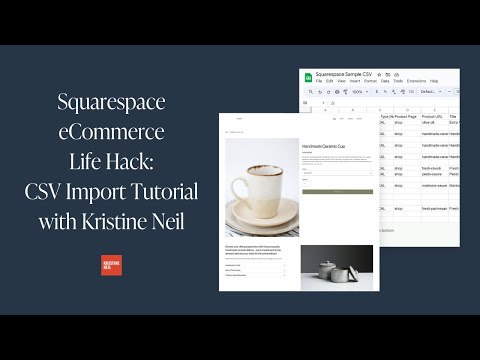Click the green add to cart button

(x=338, y=192)
